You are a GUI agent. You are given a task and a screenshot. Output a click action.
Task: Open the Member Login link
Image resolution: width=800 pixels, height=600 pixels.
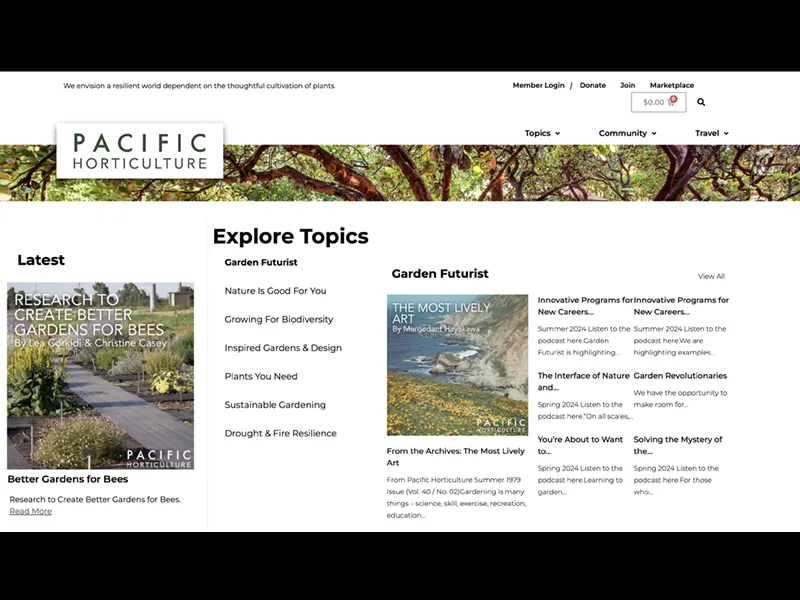click(x=538, y=85)
